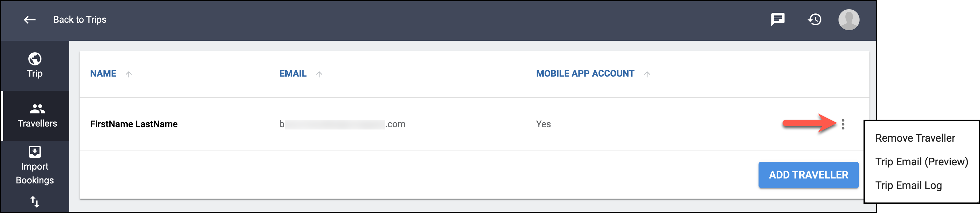Click the up-down arrows sidebar icon

point(35,201)
